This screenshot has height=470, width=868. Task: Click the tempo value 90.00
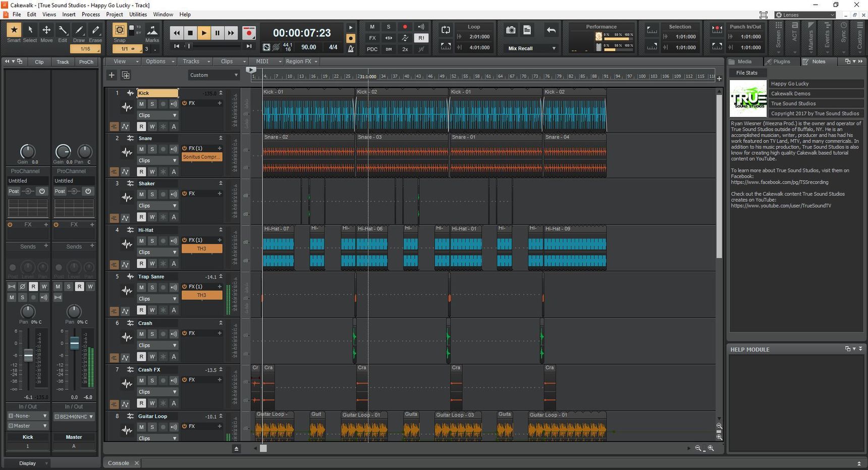click(309, 47)
